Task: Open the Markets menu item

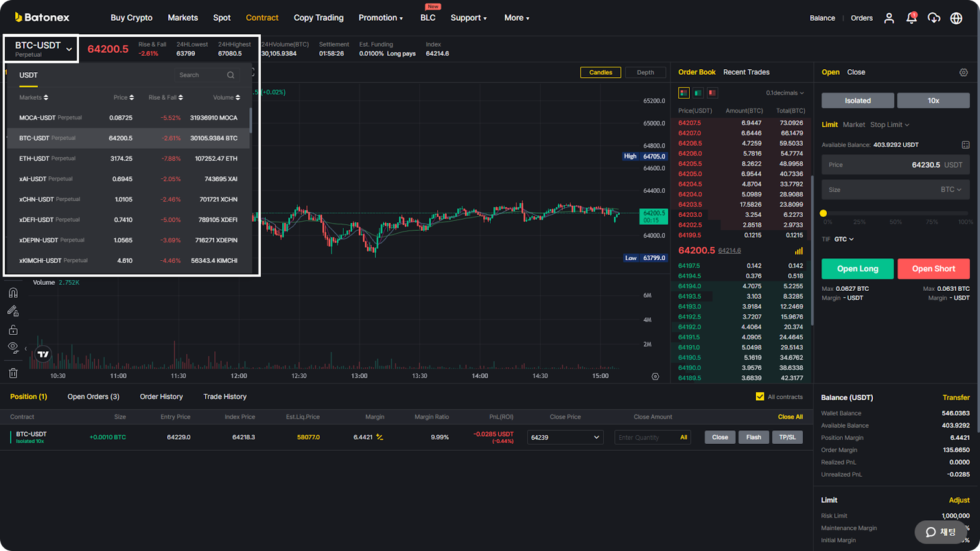Action: tap(183, 18)
